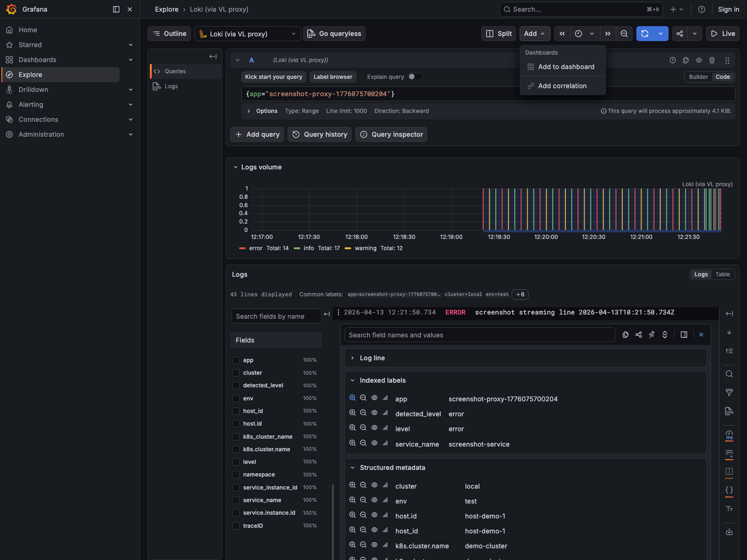Filter for app value zoom-in icon
747x560 pixels.
pyautogui.click(x=352, y=398)
